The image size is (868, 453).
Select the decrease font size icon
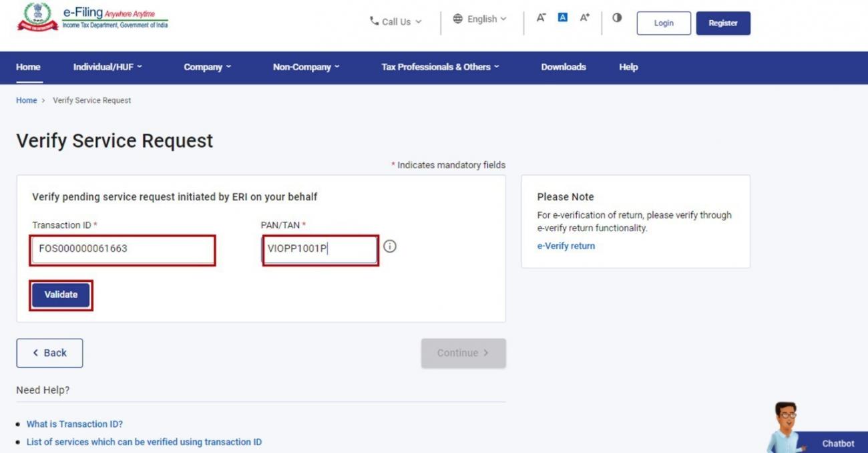541,18
